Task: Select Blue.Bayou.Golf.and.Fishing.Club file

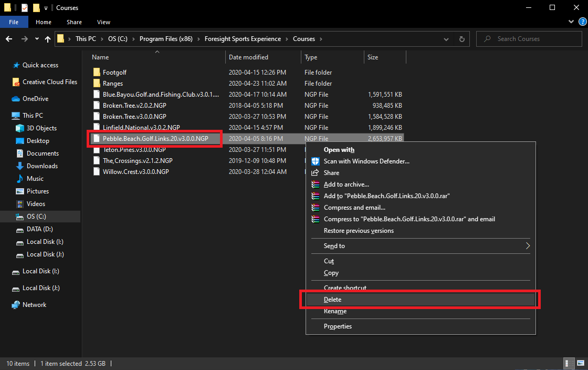Action: tap(161, 95)
